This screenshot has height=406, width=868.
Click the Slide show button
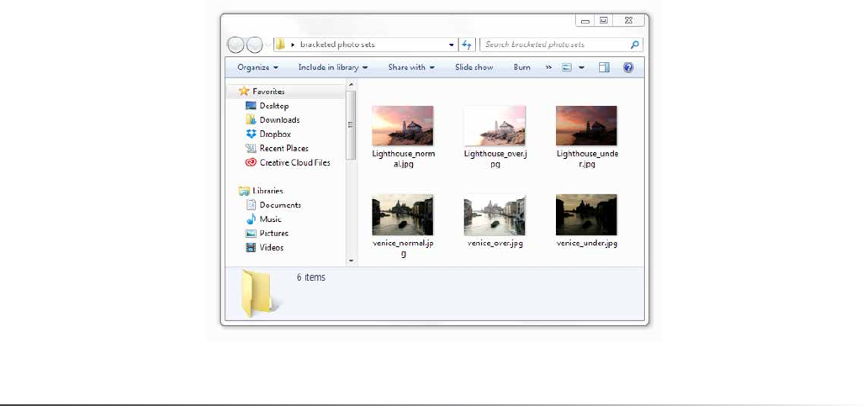coord(474,67)
